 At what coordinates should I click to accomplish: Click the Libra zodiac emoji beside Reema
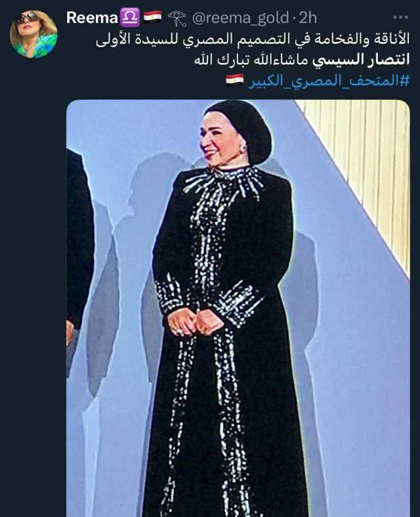[x=129, y=18]
